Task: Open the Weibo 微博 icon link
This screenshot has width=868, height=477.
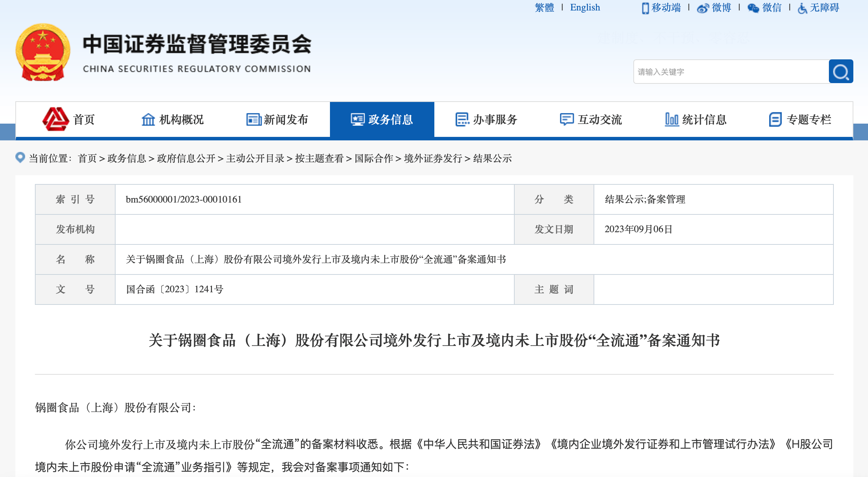Action: point(703,8)
